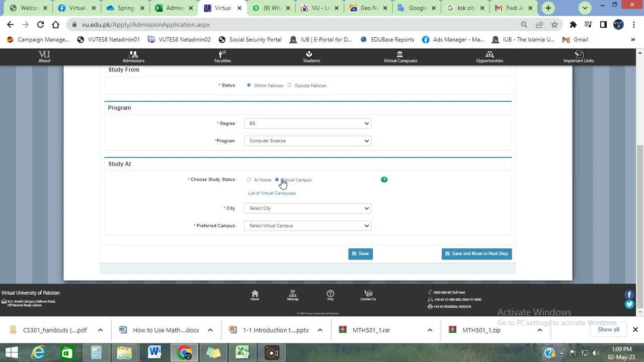
Task: Open the Faculties navigation icon
Action: (222, 57)
